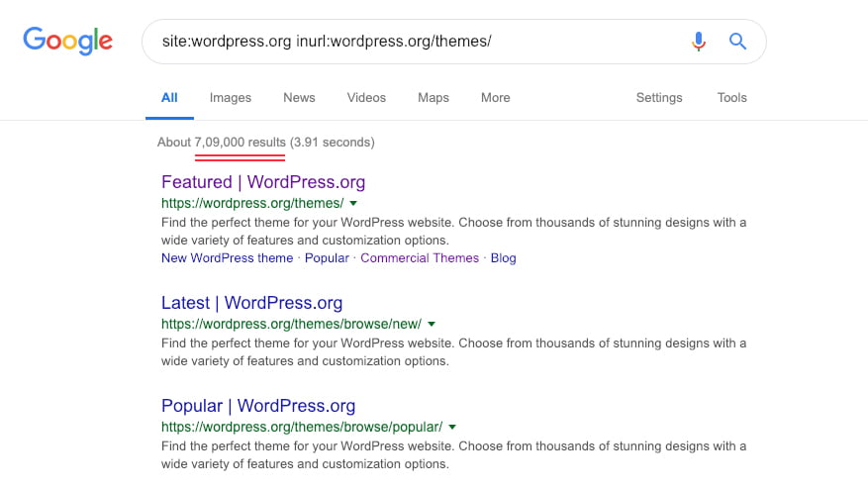
Task: Expand dropdown arrow beside themes/browse/new/ URL
Action: coord(432,324)
